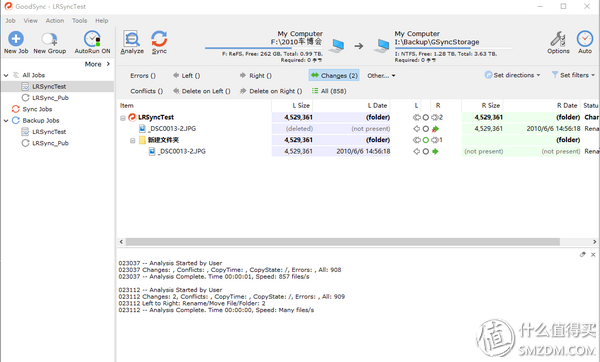
Task: Select the Changes (2) filter
Action: pos(334,76)
